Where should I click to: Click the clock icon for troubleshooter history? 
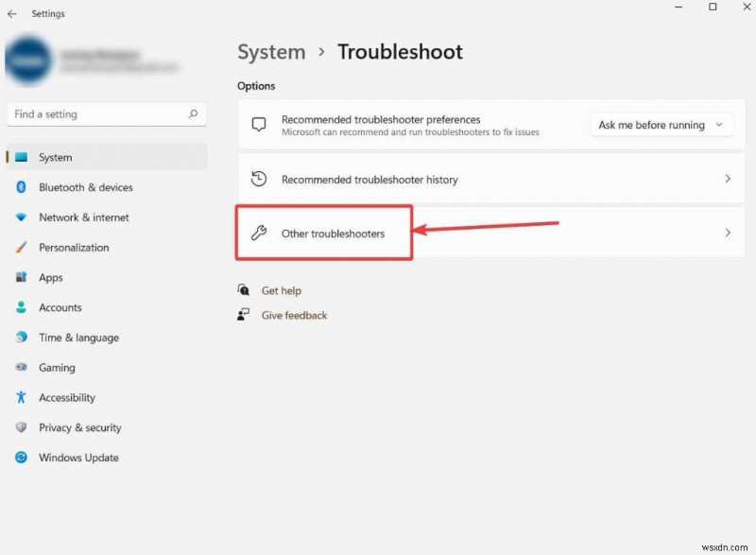(x=257, y=178)
